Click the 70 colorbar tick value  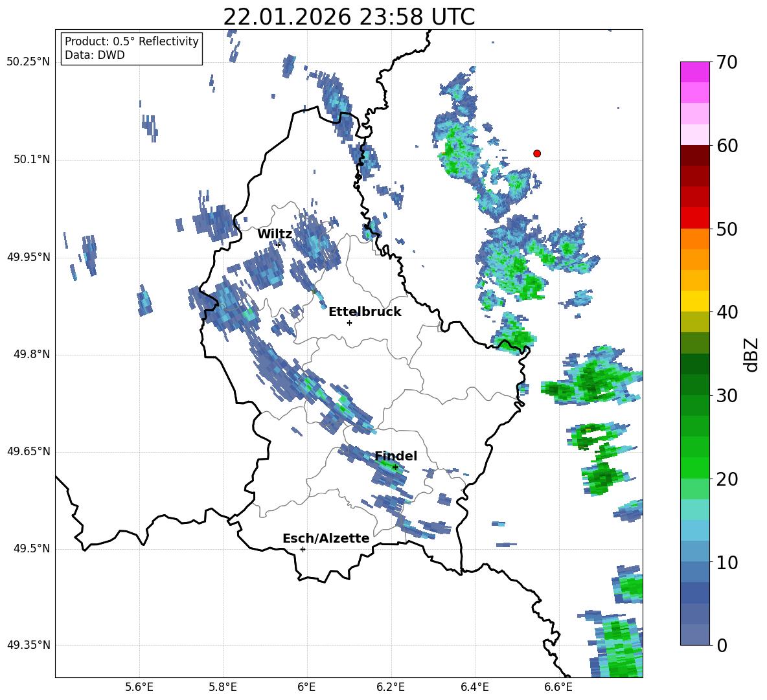[727, 62]
